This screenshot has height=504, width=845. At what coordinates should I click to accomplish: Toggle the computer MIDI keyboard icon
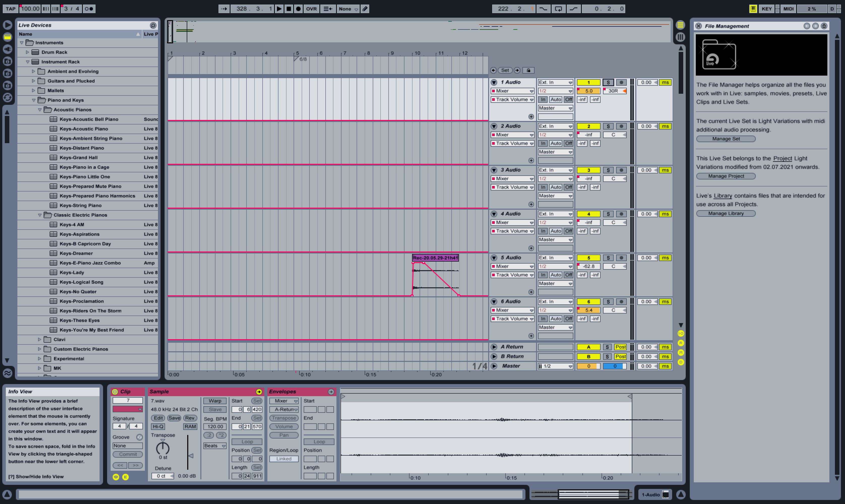753,9
